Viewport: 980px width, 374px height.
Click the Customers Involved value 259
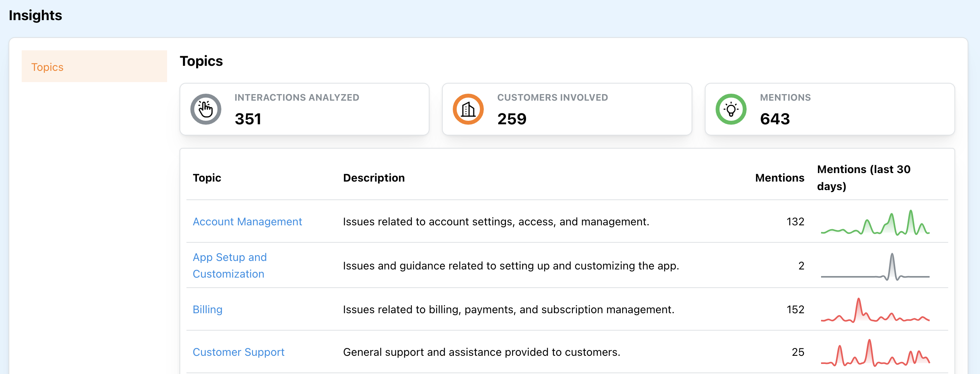tap(512, 119)
